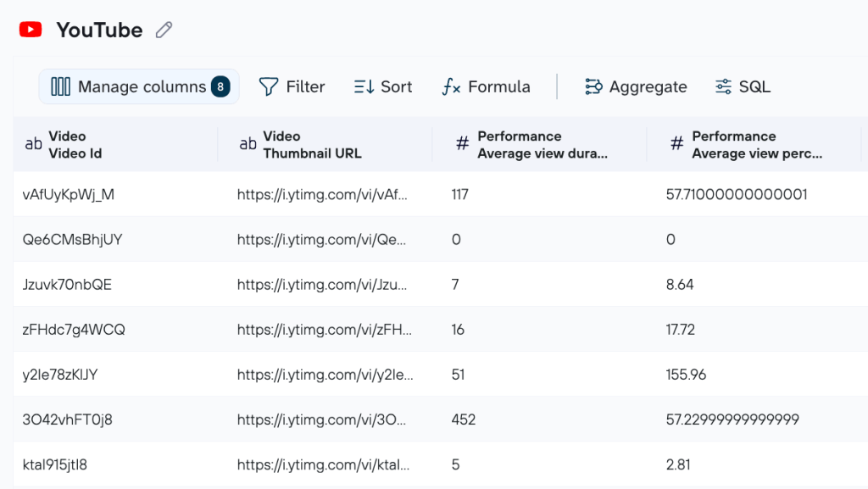Click the pencil edit icon beside YouTube

164,30
